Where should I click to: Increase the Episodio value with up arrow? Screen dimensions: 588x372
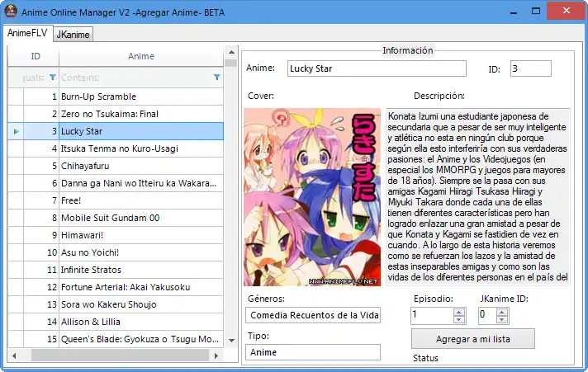(459, 312)
